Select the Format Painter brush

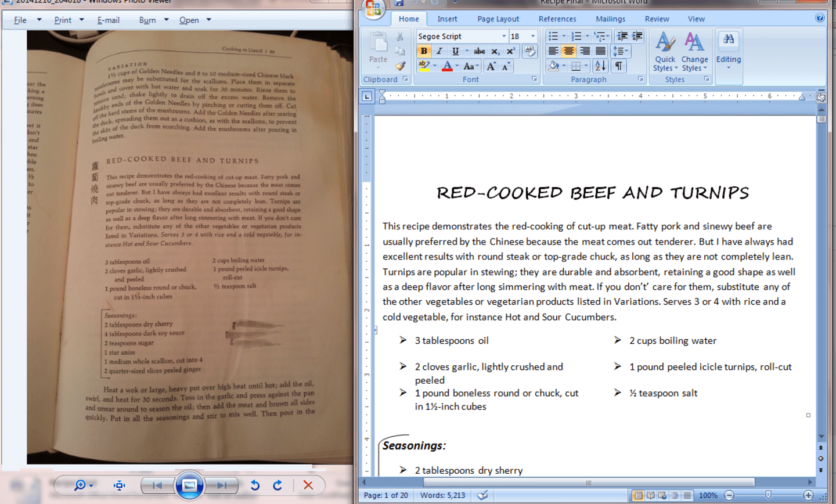click(400, 66)
